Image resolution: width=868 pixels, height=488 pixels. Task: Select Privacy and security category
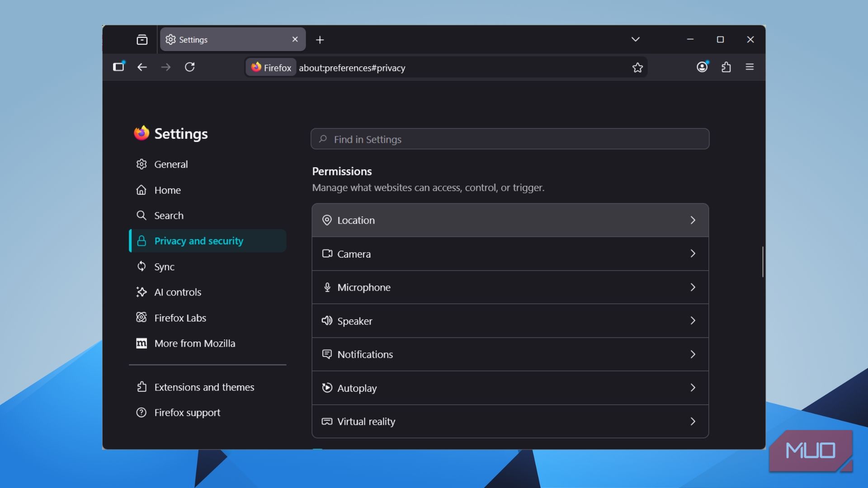[208, 241]
